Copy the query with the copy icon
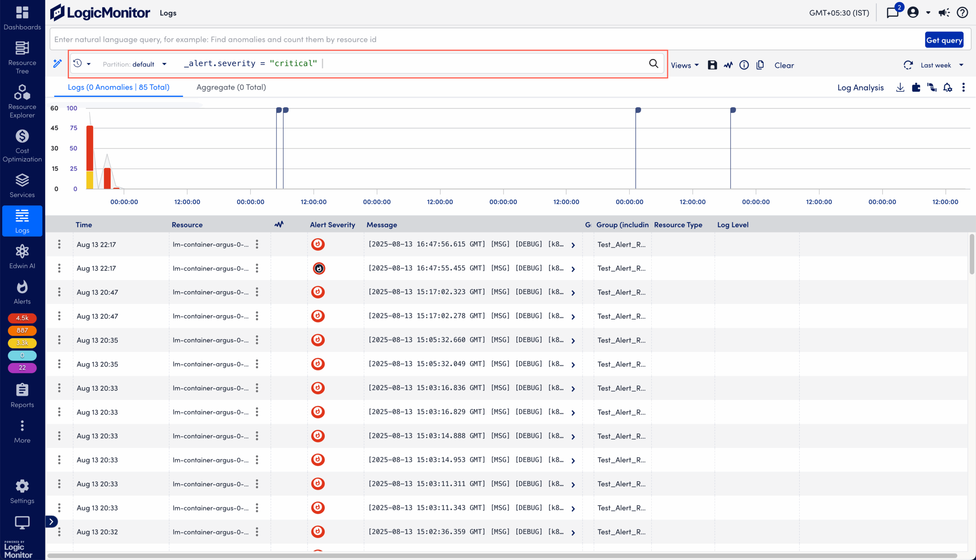 pyautogui.click(x=760, y=65)
